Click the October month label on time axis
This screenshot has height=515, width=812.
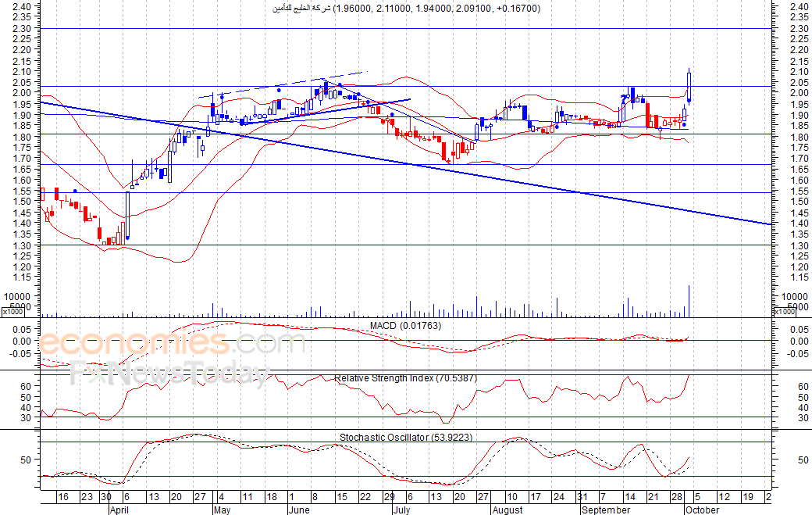click(702, 510)
